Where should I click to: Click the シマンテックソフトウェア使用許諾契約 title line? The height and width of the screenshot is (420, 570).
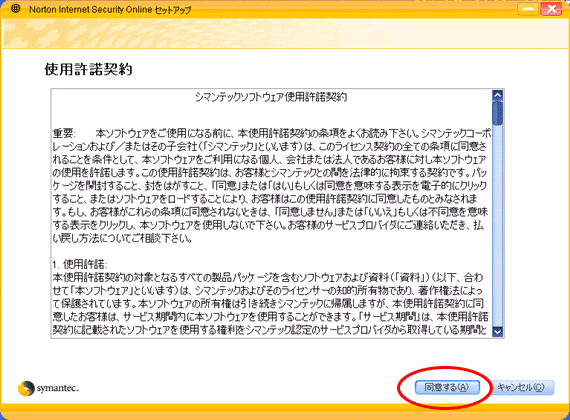[271, 97]
